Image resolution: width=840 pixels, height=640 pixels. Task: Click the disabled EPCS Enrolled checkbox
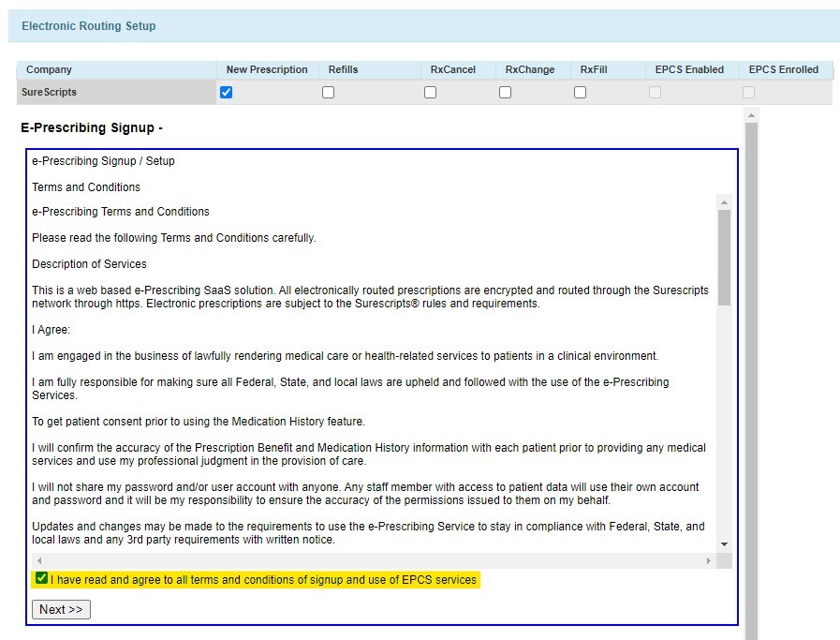click(x=747, y=91)
